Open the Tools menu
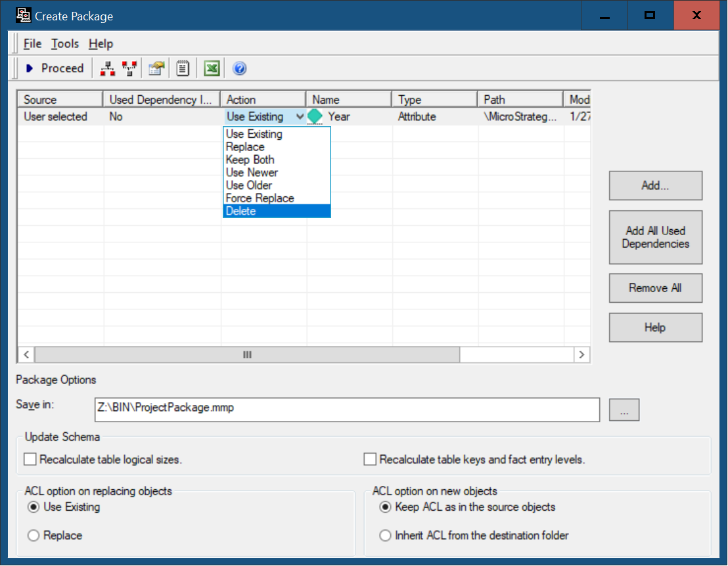The image size is (728, 566). 65,44
